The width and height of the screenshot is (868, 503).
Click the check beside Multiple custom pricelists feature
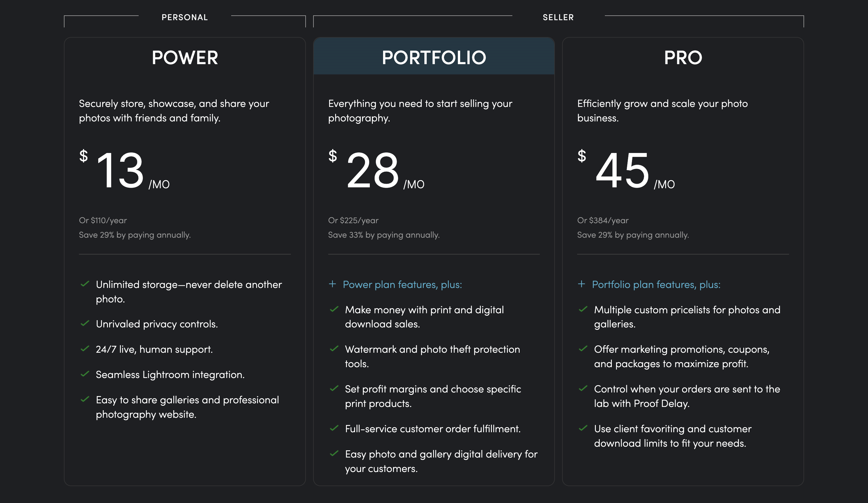(583, 310)
